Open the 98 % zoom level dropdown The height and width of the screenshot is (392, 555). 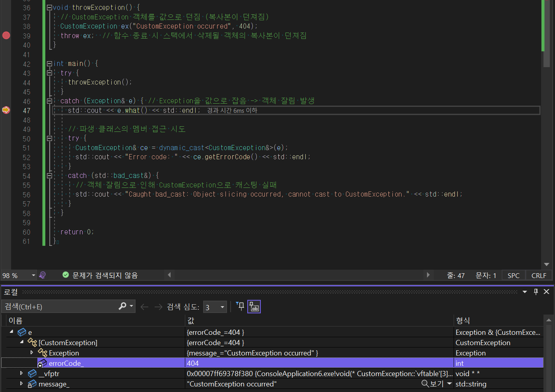pyautogui.click(x=33, y=275)
